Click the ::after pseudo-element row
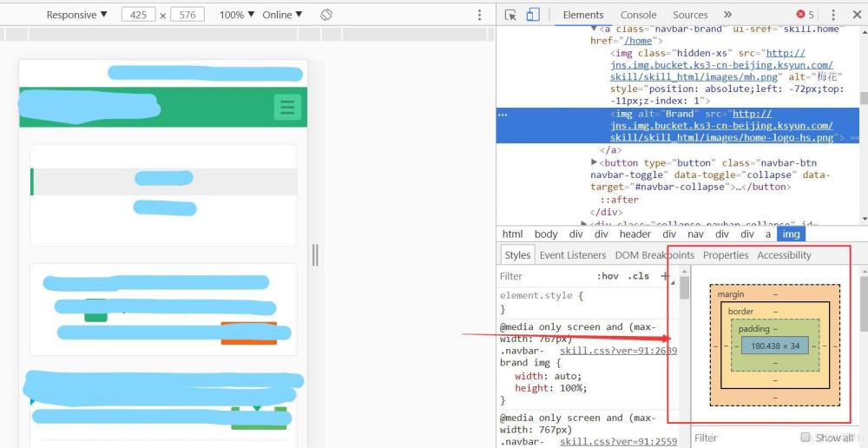 [x=620, y=200]
